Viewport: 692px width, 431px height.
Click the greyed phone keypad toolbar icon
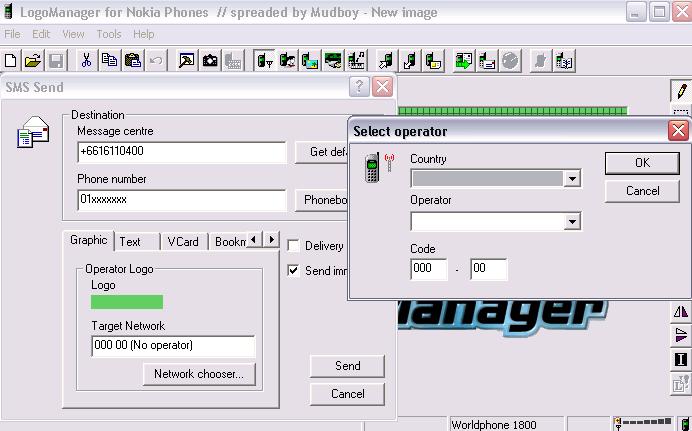pyautogui.click(x=233, y=60)
